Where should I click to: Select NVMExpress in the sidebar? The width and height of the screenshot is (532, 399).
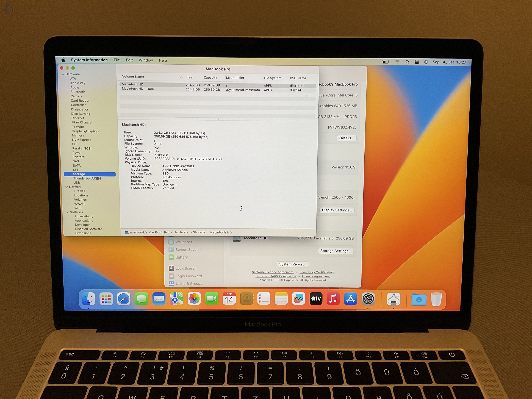pyautogui.click(x=82, y=140)
